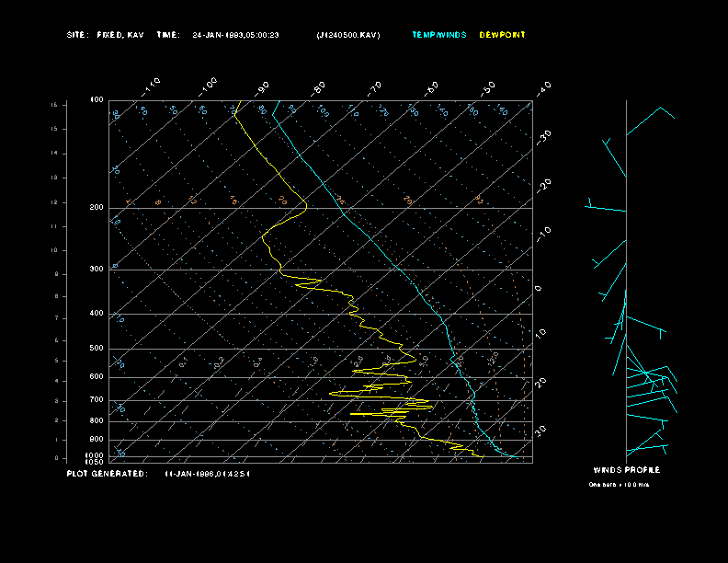This screenshot has width=728, height=563.
Task: Click the TIME: header label
Action: (x=168, y=35)
